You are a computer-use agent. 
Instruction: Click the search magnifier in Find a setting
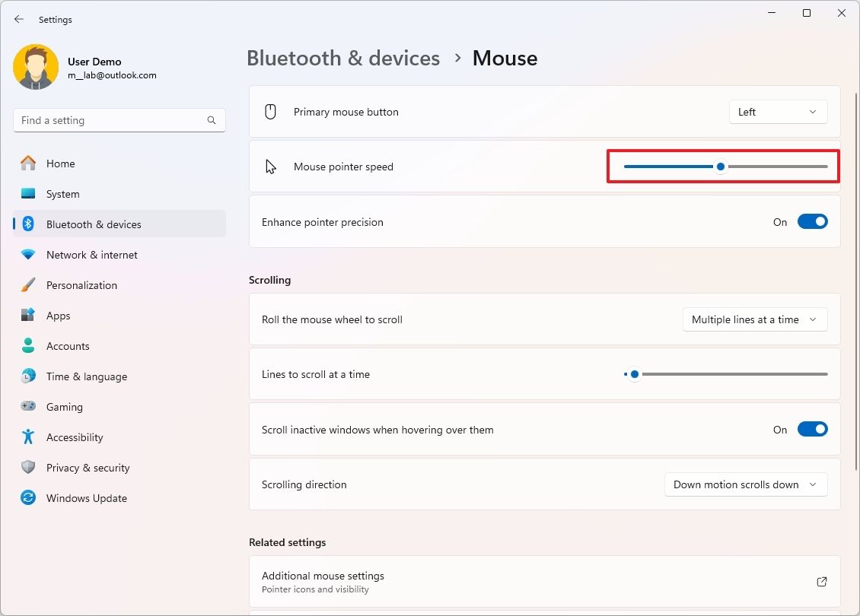pos(211,120)
